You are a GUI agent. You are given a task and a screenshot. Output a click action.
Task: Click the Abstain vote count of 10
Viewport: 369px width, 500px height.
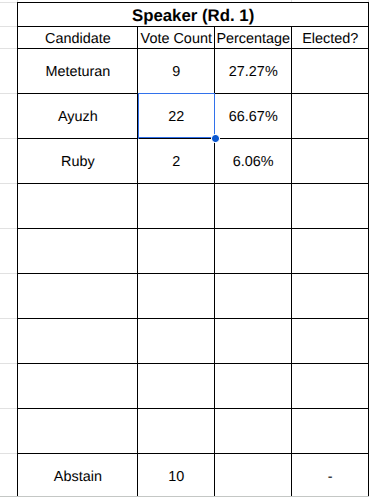176,476
